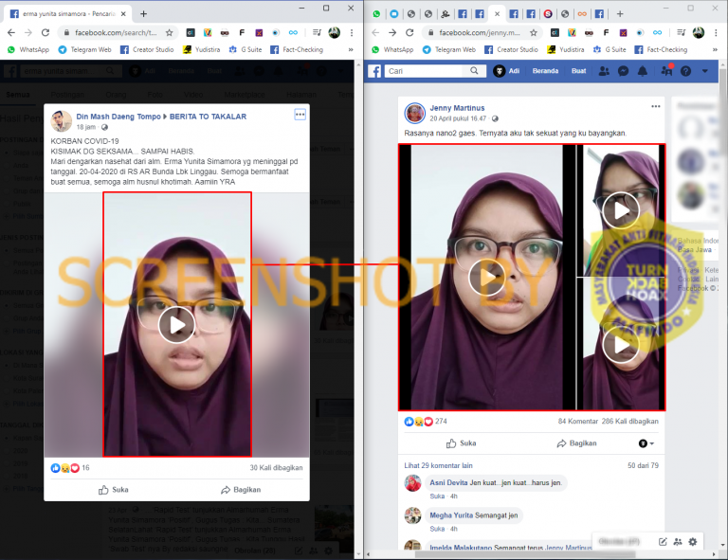Like Megha Yurita's comment with Suka

coord(437,529)
